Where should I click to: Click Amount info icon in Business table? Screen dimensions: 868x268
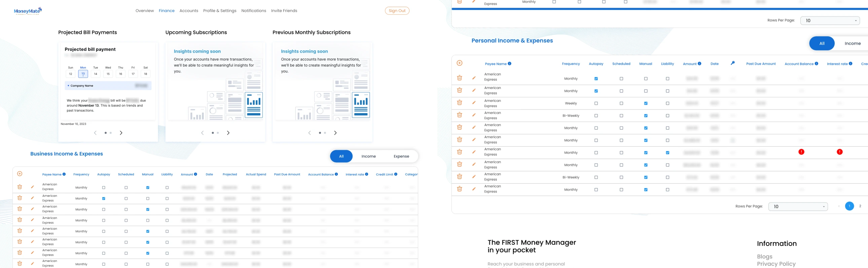(195, 174)
